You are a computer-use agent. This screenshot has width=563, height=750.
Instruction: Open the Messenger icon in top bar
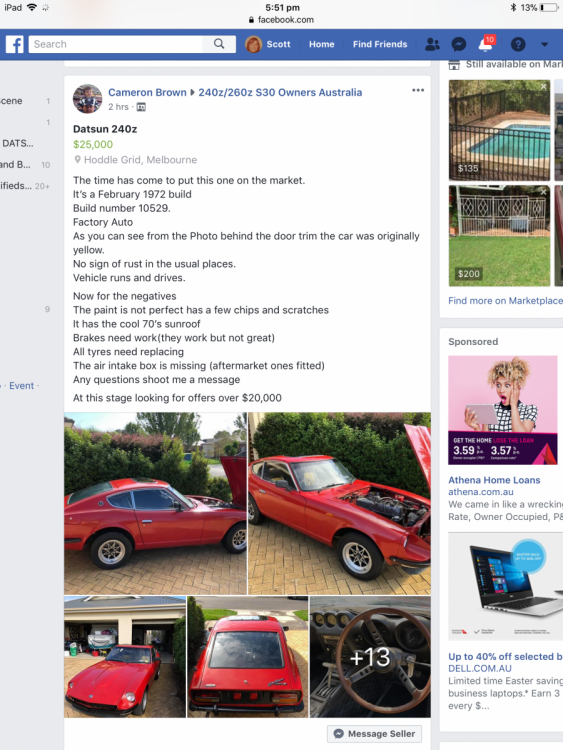[459, 44]
